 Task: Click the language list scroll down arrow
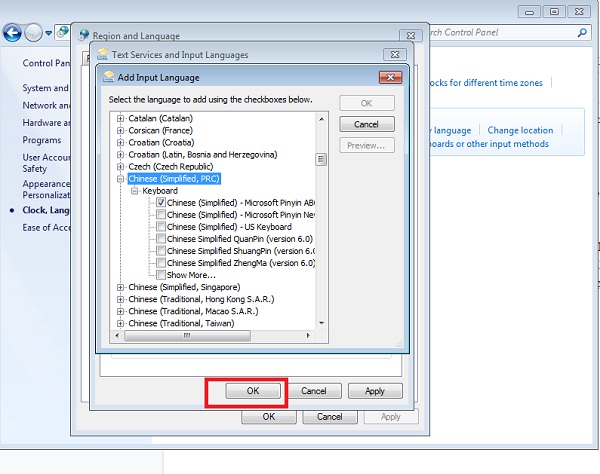click(x=321, y=323)
